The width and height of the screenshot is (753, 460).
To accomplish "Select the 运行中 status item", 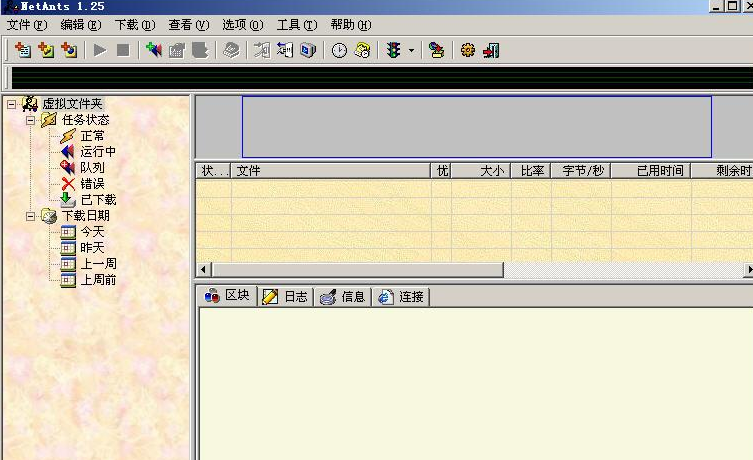I will [98, 152].
